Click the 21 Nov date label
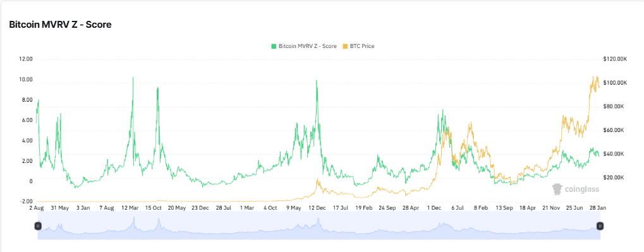The width and height of the screenshot is (644, 252). point(552,208)
